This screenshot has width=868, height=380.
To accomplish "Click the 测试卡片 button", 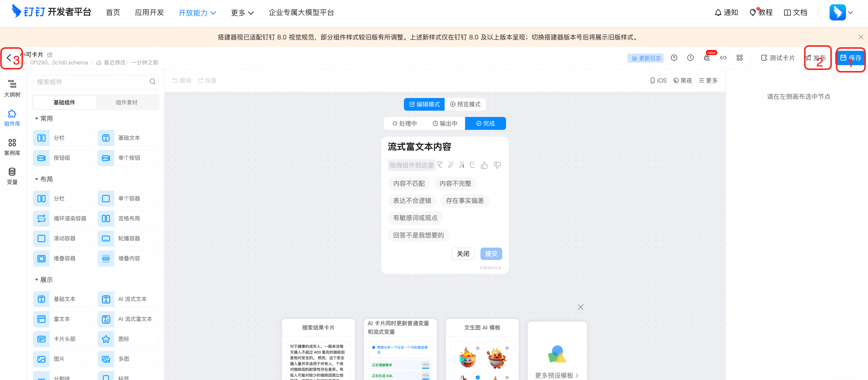I will click(x=777, y=58).
